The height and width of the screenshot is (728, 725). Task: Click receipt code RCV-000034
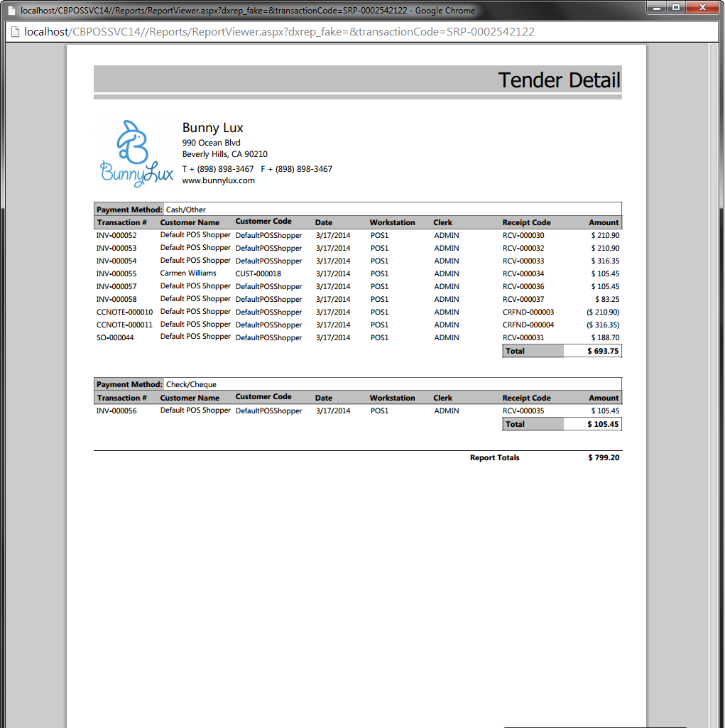pos(523,273)
